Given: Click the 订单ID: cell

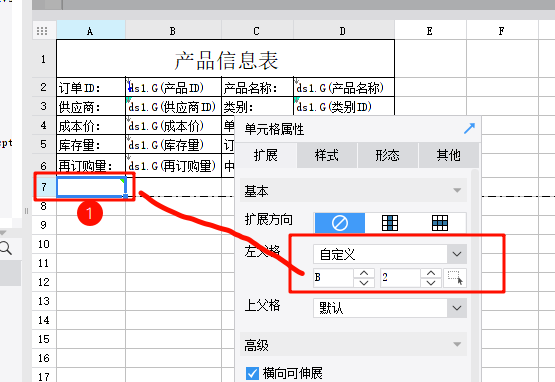Looking at the screenshot, I should pyautogui.click(x=91, y=87).
